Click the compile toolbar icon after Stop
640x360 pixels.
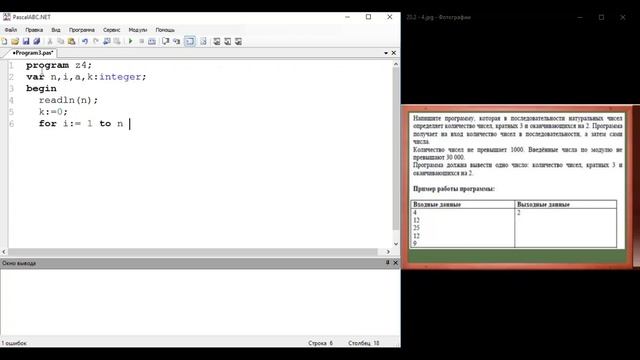(152, 41)
